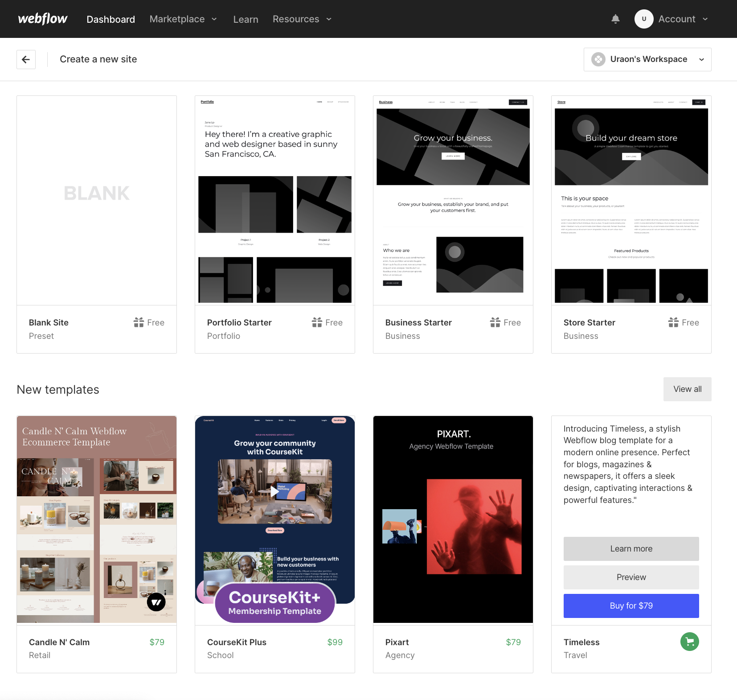Click the New templates heading
The width and height of the screenshot is (737, 700).
point(58,390)
